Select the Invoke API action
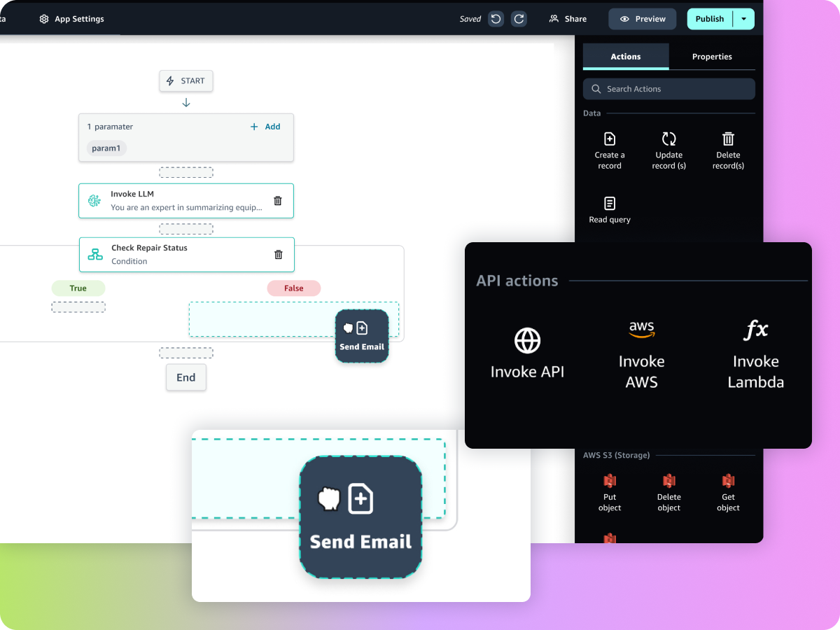840x630 pixels. (x=526, y=352)
